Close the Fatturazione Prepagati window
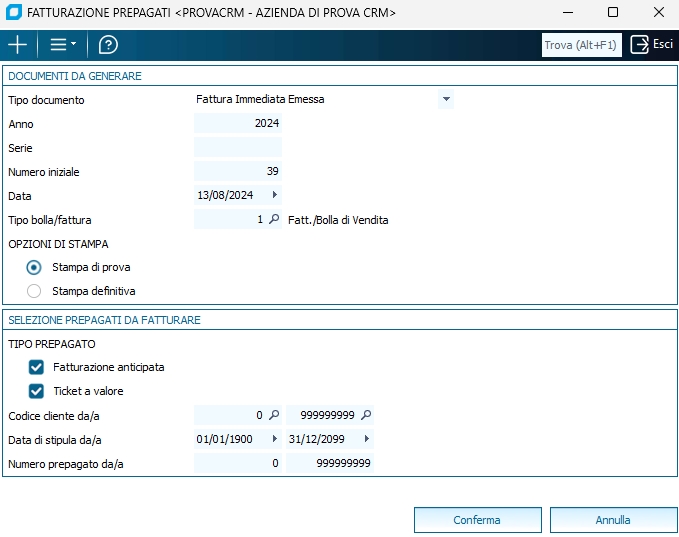Screen dimensions: 679x537 click(x=659, y=12)
